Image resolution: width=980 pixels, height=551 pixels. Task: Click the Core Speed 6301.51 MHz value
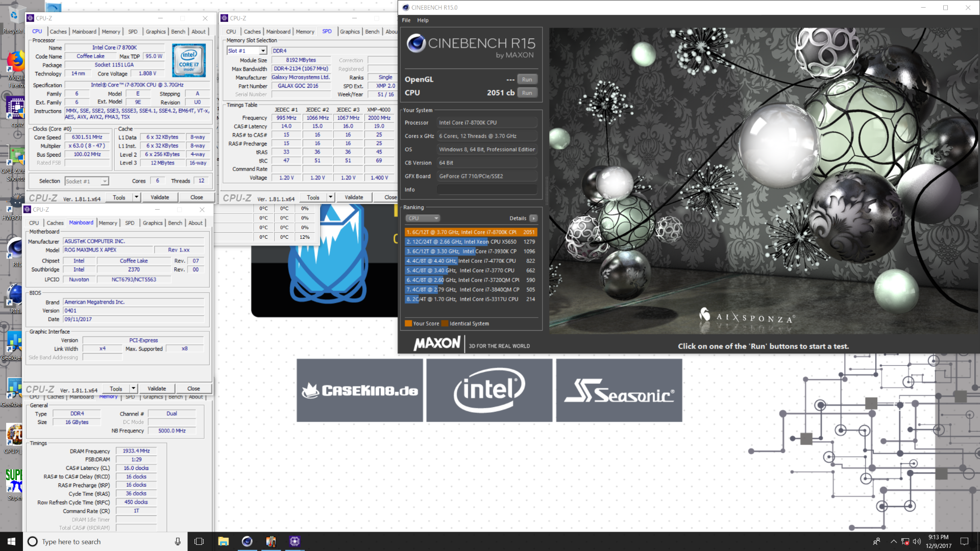point(87,137)
